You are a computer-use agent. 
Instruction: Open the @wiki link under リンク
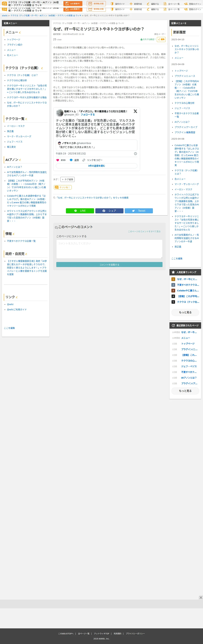click(x=10, y=304)
